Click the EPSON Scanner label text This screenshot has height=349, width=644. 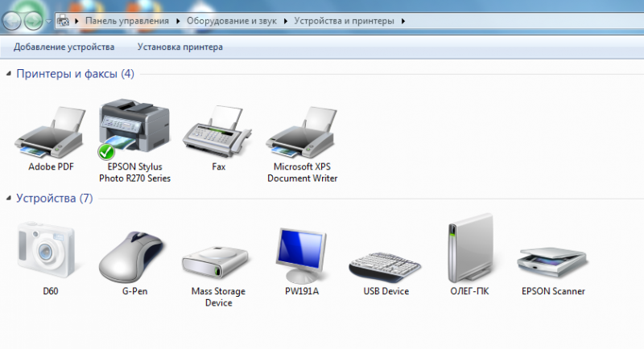click(x=553, y=291)
